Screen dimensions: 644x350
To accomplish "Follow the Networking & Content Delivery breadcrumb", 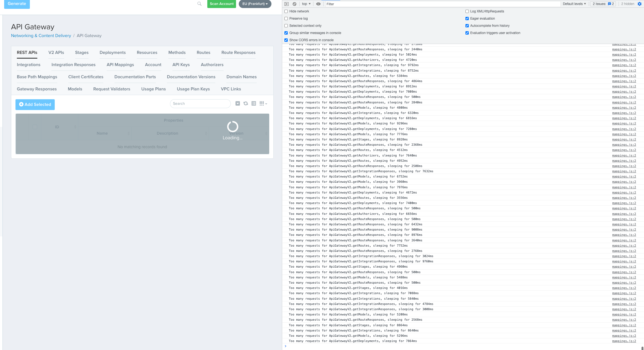I will [x=41, y=36].
